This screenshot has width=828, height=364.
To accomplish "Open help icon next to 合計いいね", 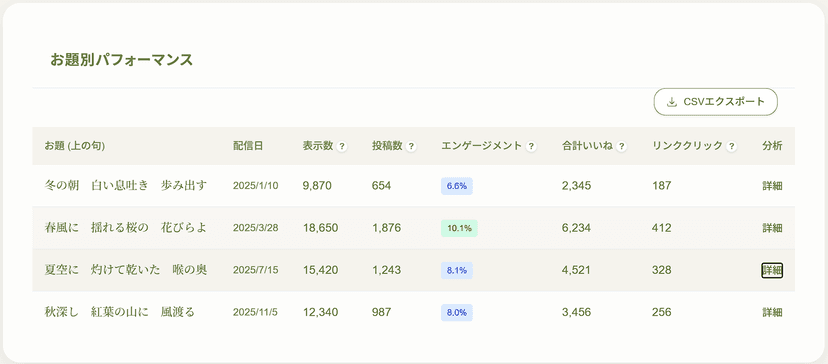I will click(x=621, y=147).
